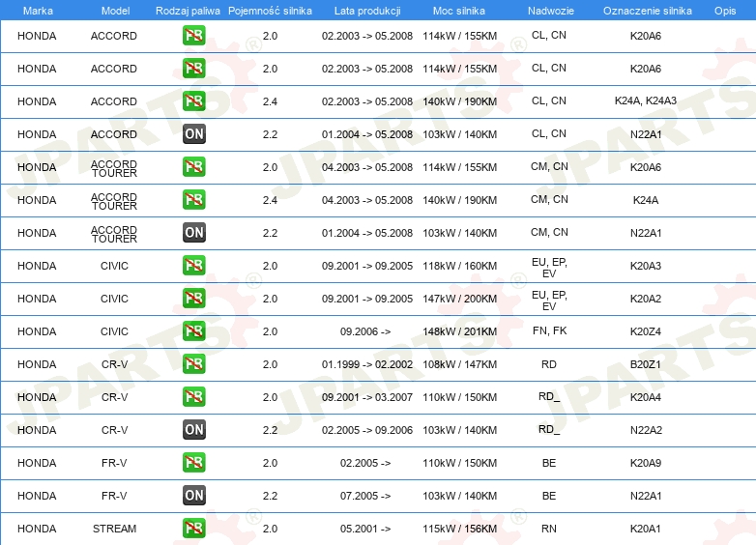The image size is (756, 545).
Task: Select engine code K20A4
Action: point(646,397)
